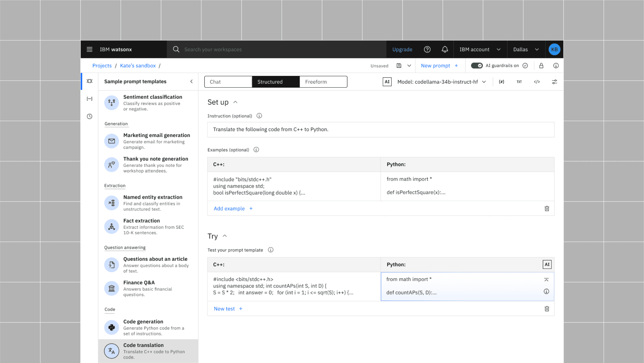View code with the code icon

[537, 82]
